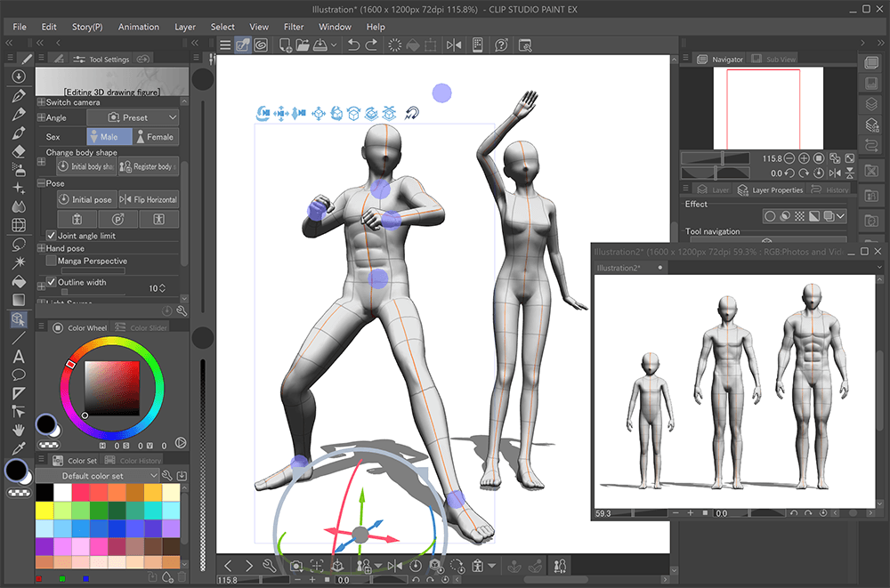Select the Balloon tool
Image resolution: width=890 pixels, height=588 pixels.
coord(18,375)
